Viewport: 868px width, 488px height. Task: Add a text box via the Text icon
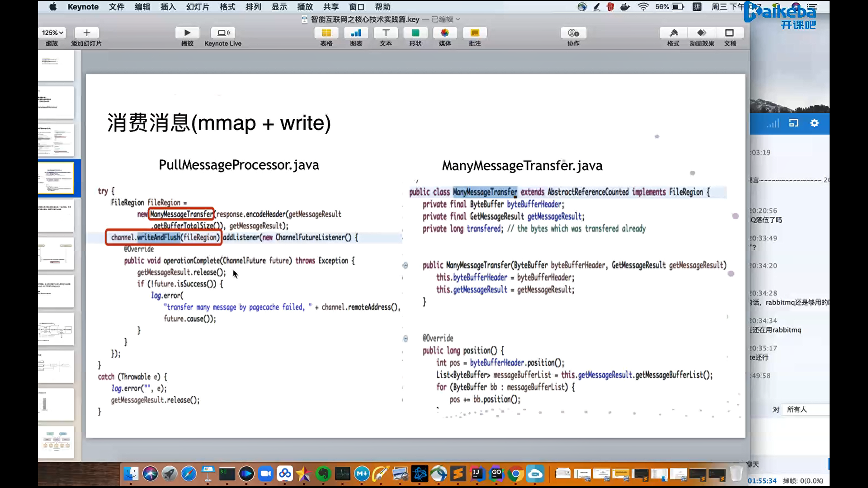tap(386, 33)
